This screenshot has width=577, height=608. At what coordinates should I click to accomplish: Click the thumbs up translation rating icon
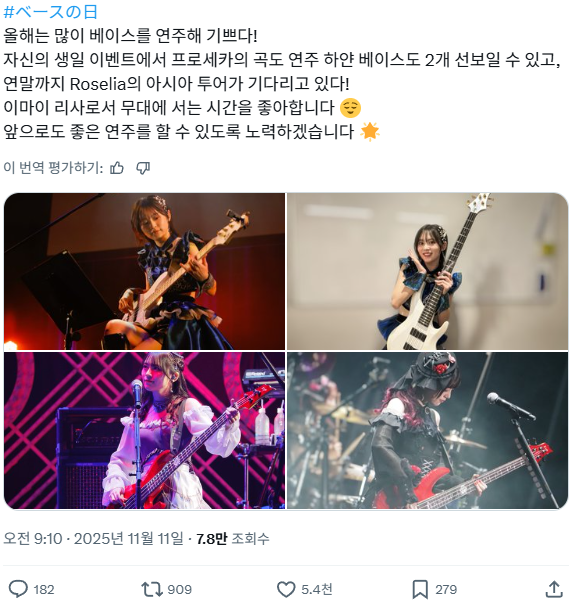(x=117, y=168)
